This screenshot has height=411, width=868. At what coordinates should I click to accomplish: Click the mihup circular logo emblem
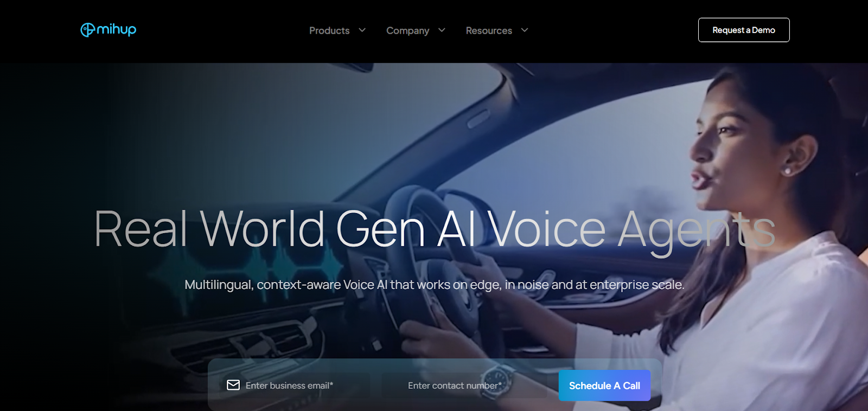pos(87,30)
